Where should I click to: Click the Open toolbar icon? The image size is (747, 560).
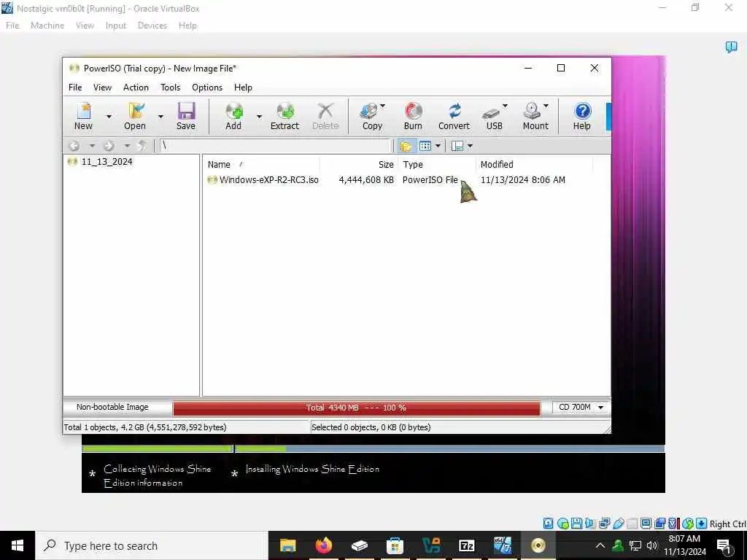[135, 111]
